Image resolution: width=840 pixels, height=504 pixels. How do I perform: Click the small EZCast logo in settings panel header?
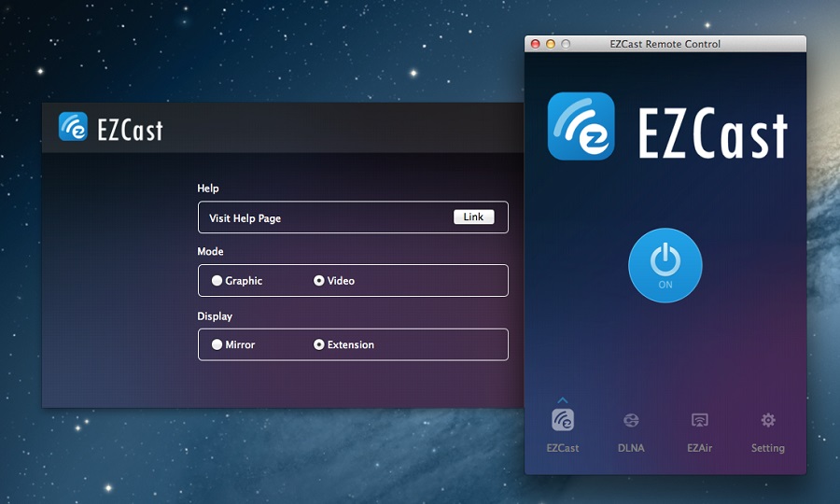click(x=73, y=126)
